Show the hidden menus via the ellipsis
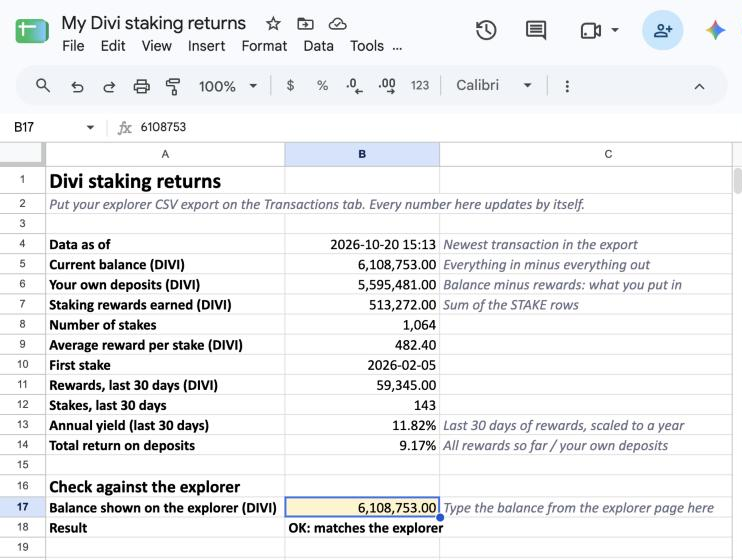 tap(397, 47)
